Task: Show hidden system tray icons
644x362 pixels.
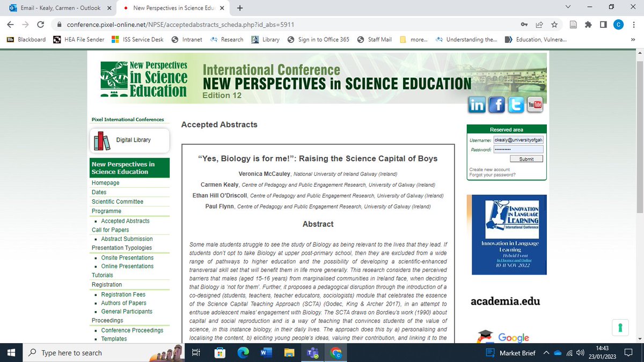Action: 546,353
